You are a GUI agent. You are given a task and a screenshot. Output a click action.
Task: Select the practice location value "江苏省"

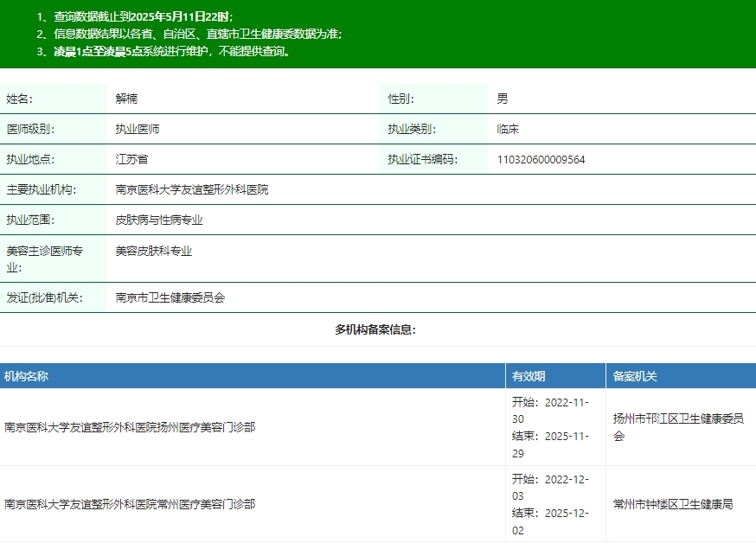point(131,159)
